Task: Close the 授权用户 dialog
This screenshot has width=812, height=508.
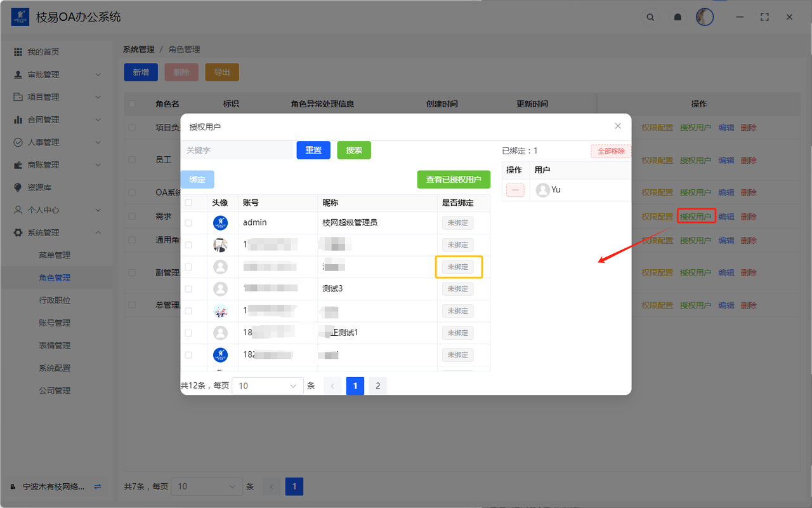Action: pyautogui.click(x=618, y=126)
